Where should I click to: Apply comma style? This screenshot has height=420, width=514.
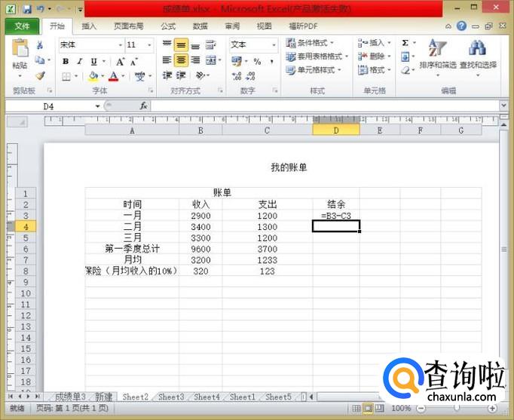pyautogui.click(x=272, y=61)
